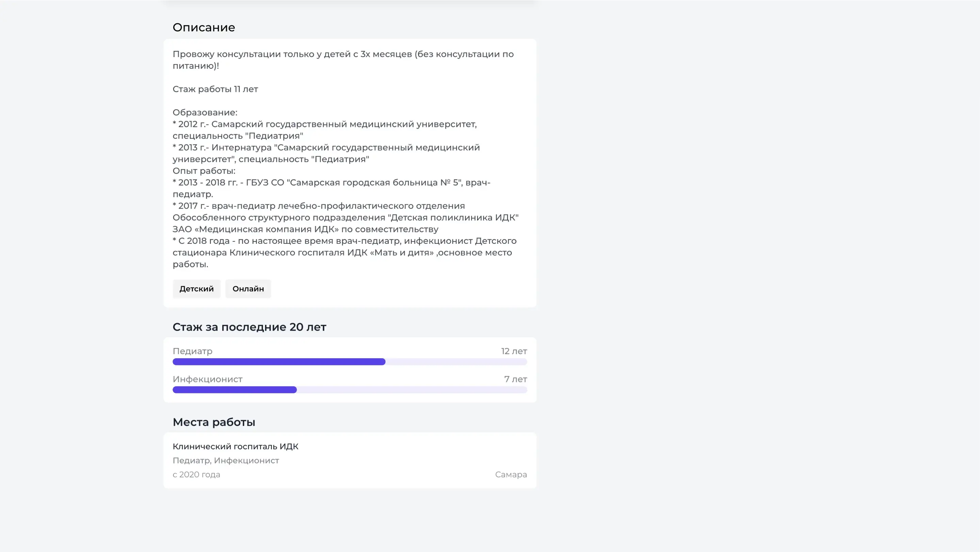This screenshot has height=552, width=980.
Task: Click the Самара city label
Action: click(511, 475)
